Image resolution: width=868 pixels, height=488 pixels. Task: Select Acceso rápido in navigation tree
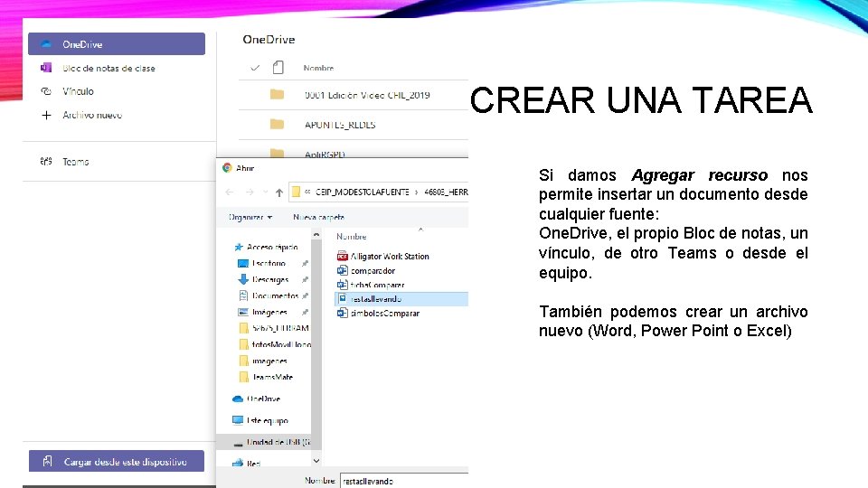[x=272, y=247]
